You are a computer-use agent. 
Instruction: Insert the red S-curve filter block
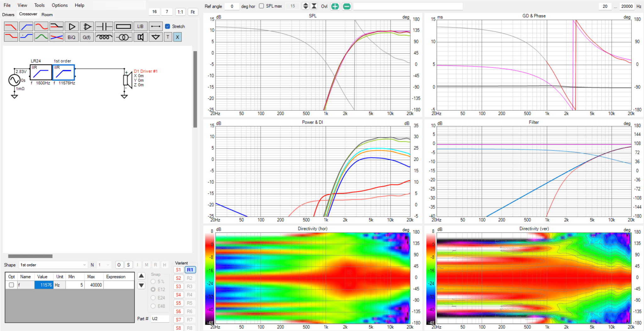(41, 26)
